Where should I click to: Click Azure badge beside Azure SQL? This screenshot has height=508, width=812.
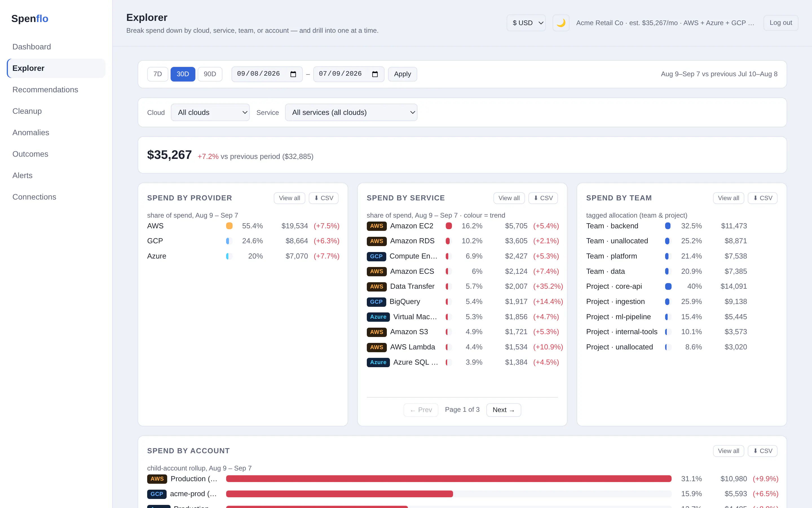(x=378, y=362)
